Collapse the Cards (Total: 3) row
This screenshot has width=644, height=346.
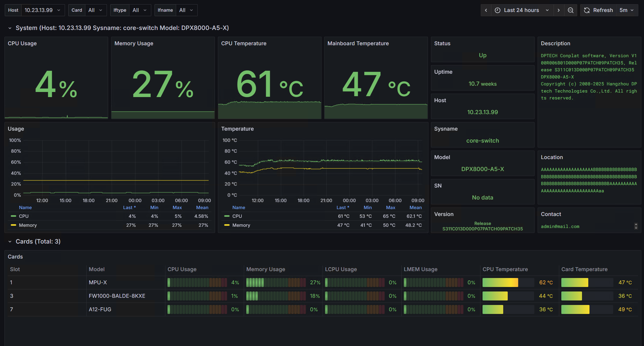10,241
